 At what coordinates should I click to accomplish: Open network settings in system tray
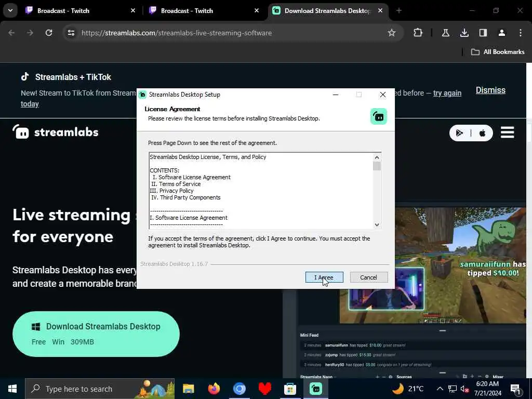coord(453,389)
